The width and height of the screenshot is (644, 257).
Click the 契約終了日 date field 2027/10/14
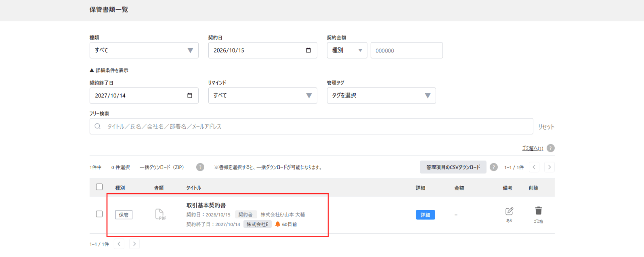tap(144, 96)
